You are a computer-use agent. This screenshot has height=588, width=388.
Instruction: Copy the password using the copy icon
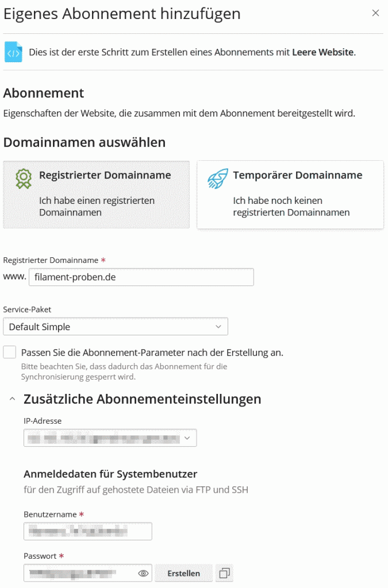click(225, 573)
